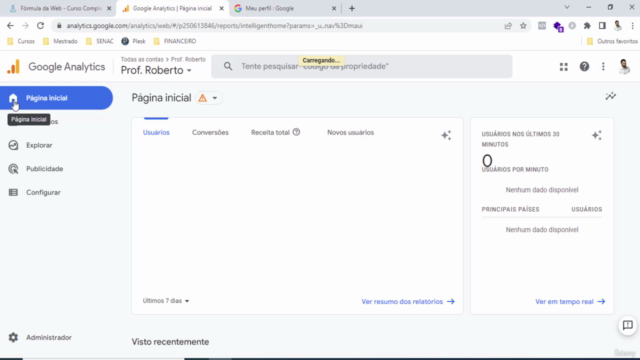Open Ver em tempo real link
The height and width of the screenshot is (360, 640).
pyautogui.click(x=570, y=302)
